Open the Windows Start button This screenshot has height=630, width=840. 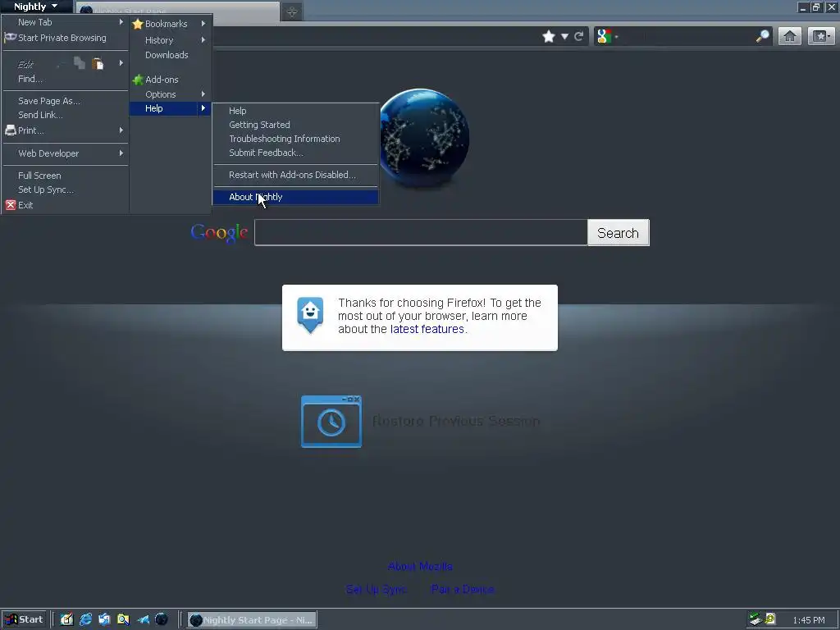[x=25, y=620]
